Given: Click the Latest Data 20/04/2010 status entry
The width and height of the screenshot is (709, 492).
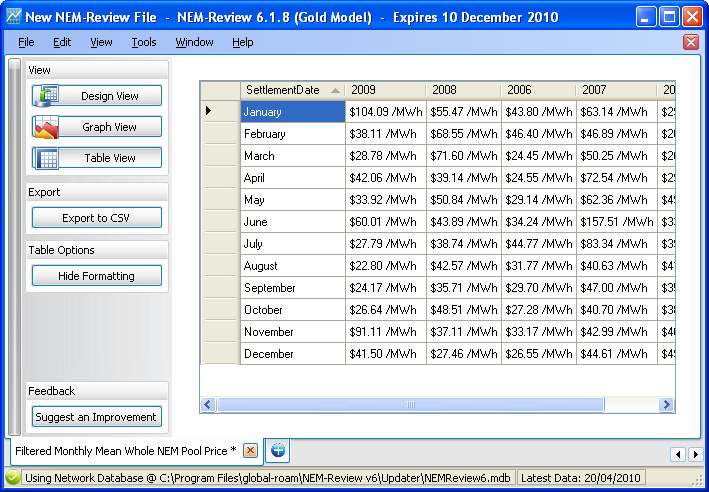Looking at the screenshot, I should click(x=581, y=478).
